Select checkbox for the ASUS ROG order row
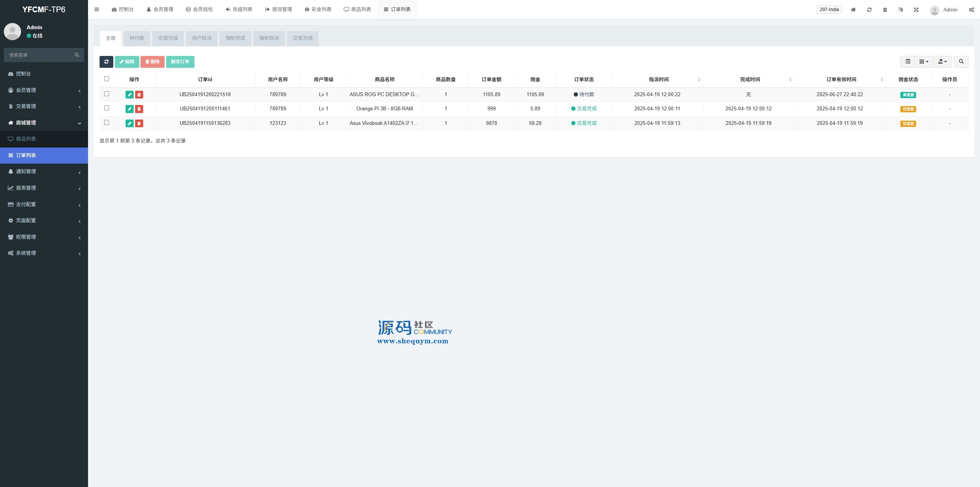 (x=107, y=94)
